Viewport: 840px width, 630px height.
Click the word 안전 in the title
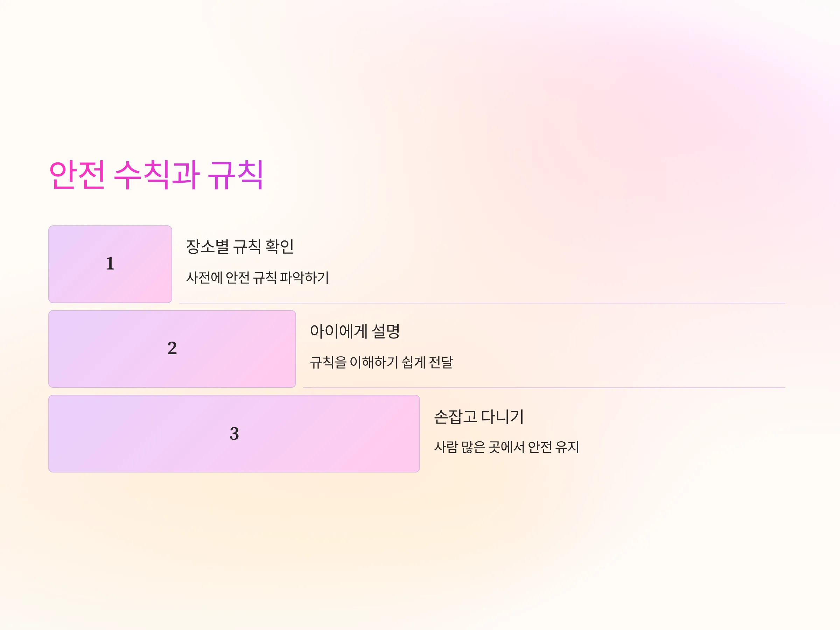tap(77, 175)
